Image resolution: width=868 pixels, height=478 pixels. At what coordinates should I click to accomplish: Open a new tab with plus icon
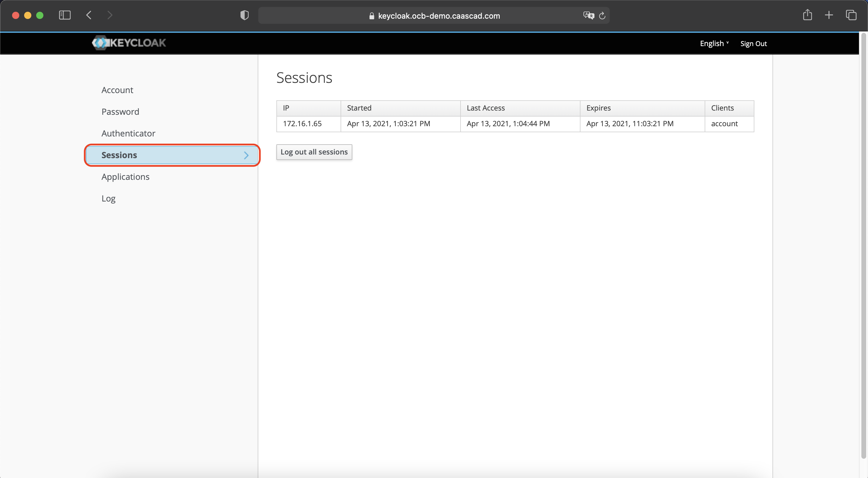click(829, 15)
